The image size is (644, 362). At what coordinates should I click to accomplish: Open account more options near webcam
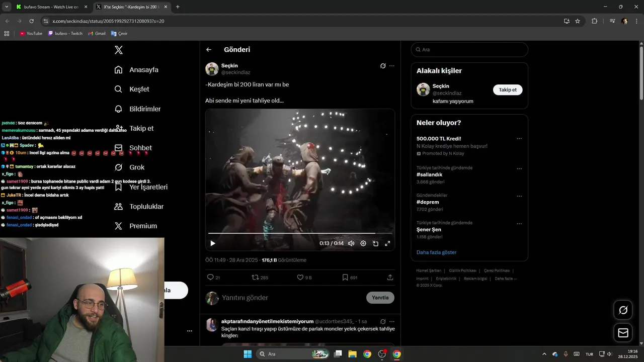[x=190, y=331]
